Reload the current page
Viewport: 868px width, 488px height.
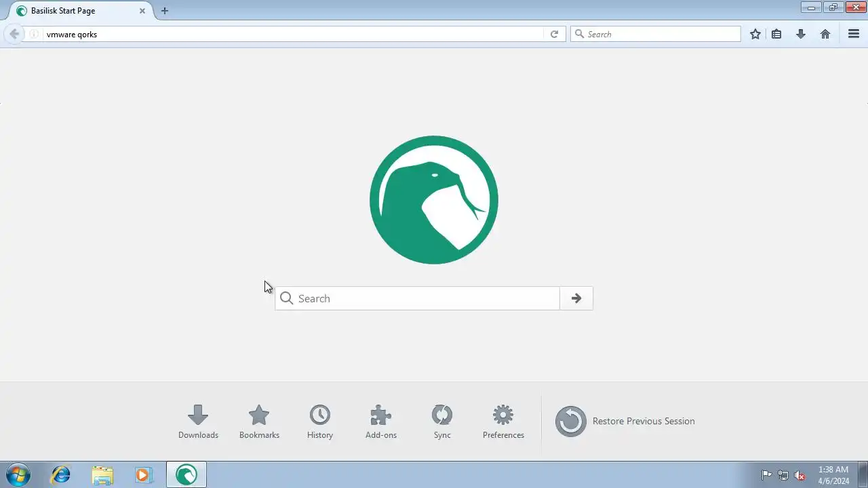(554, 34)
